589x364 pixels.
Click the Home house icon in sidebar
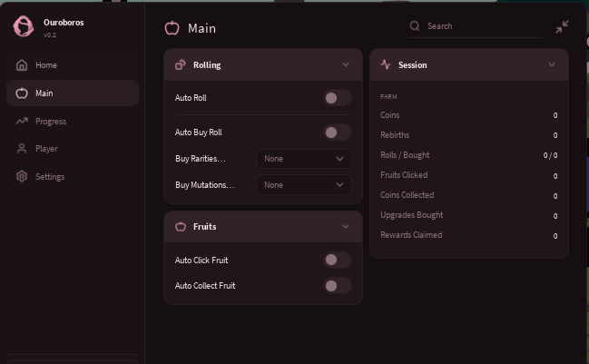tap(22, 65)
